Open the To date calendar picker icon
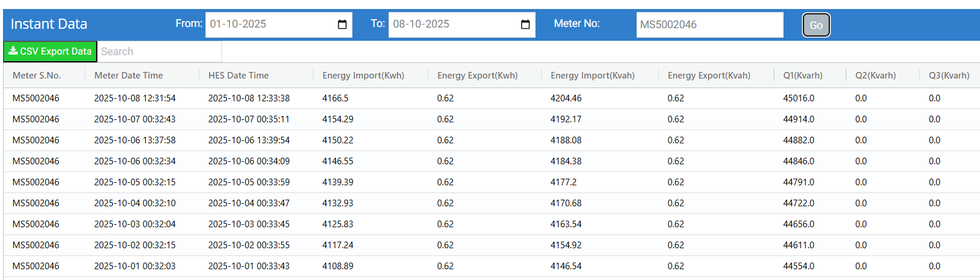 pos(525,25)
